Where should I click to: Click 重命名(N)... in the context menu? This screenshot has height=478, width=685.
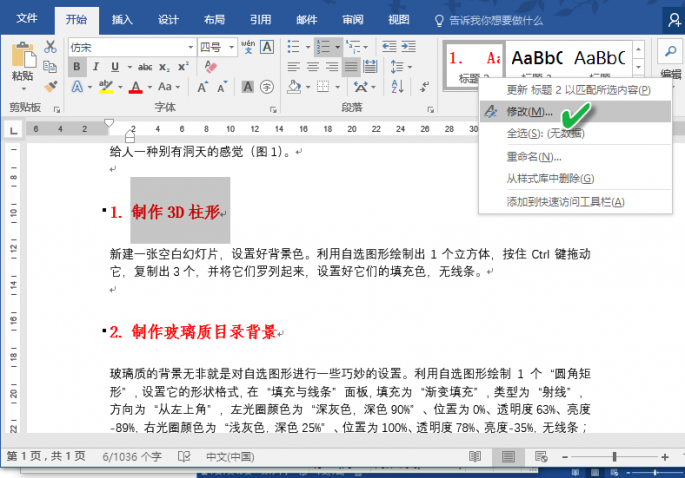coord(535,156)
